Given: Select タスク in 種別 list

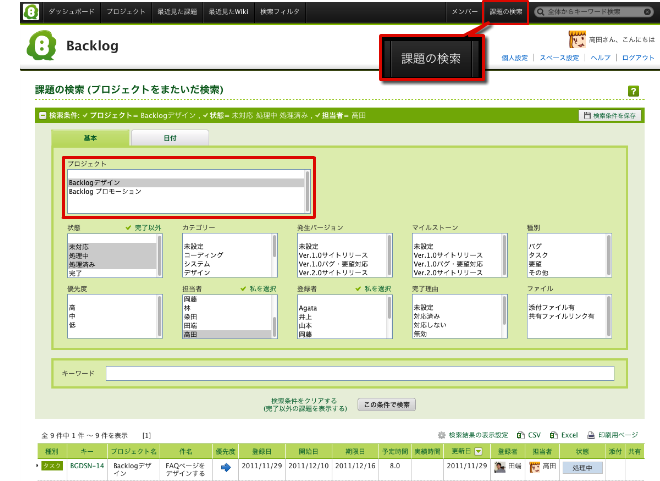Looking at the screenshot, I should (x=567, y=255).
